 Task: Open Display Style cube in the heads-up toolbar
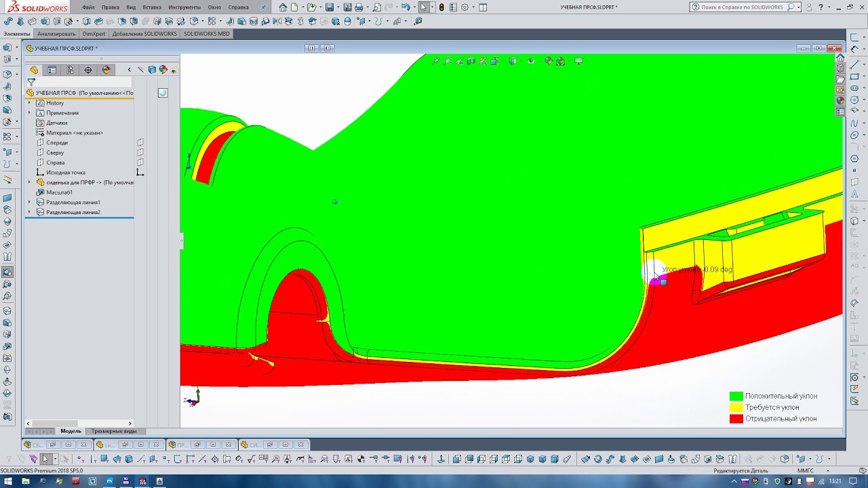tap(513, 61)
